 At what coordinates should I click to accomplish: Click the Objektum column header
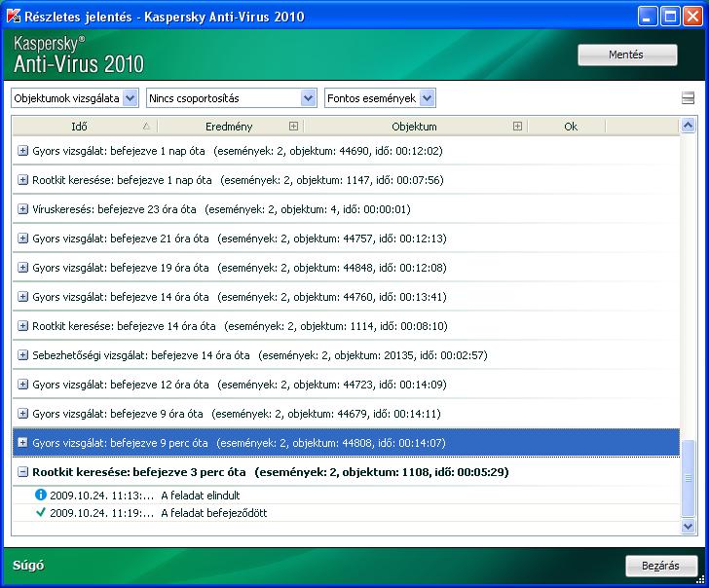[415, 127]
